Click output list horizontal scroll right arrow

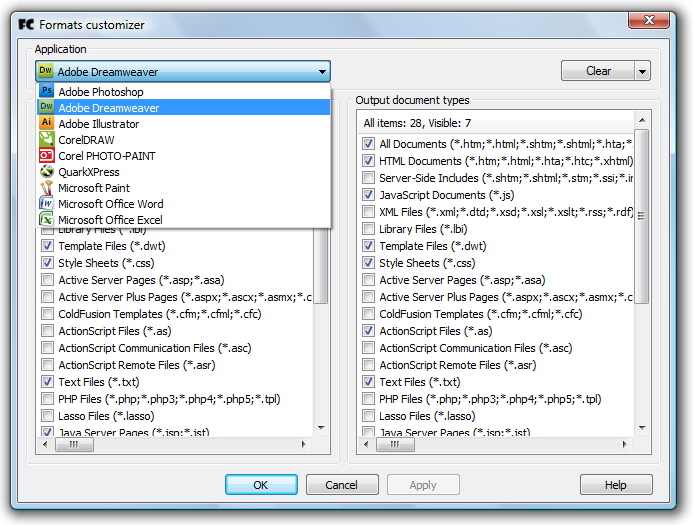point(624,444)
